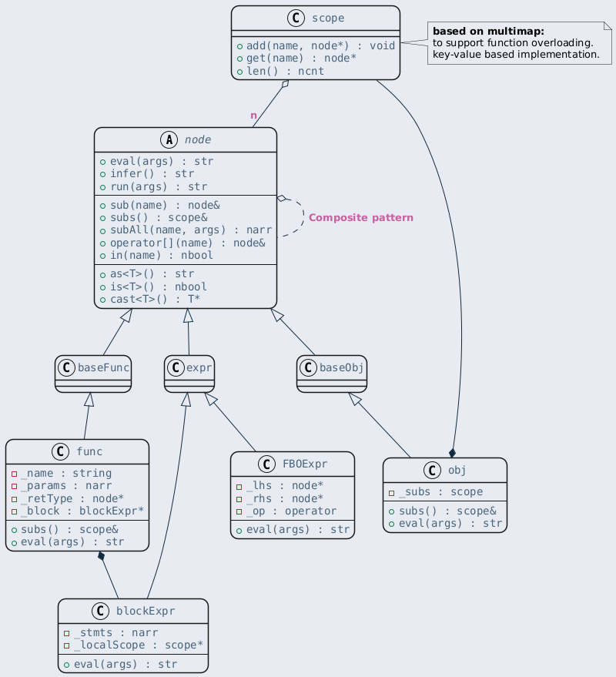Select the scope class title
The height and width of the screenshot is (677, 616).
(x=328, y=18)
